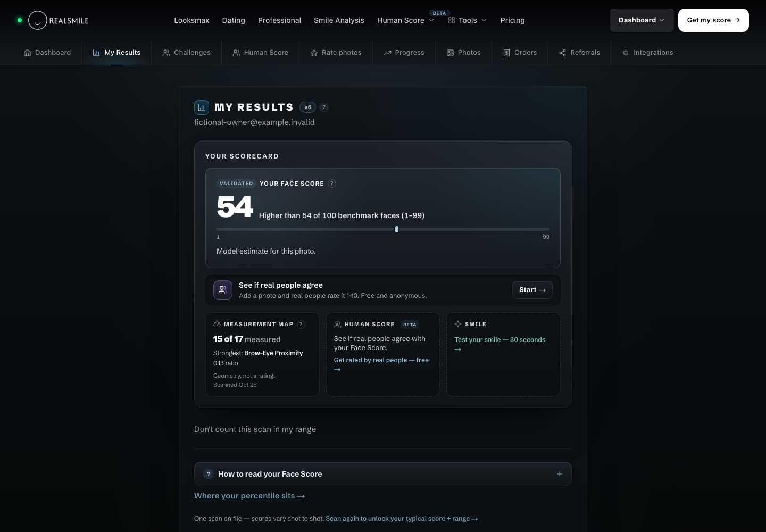Open the Human Score nav dropdown
The image size is (766, 532).
(x=406, y=20)
